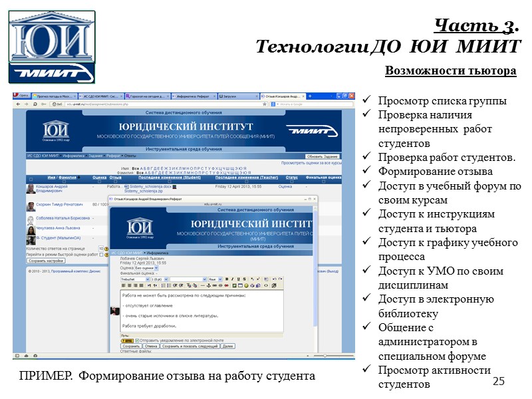Adjust the browser zoom slider
Screen dimensions: 532x399
click(325, 356)
